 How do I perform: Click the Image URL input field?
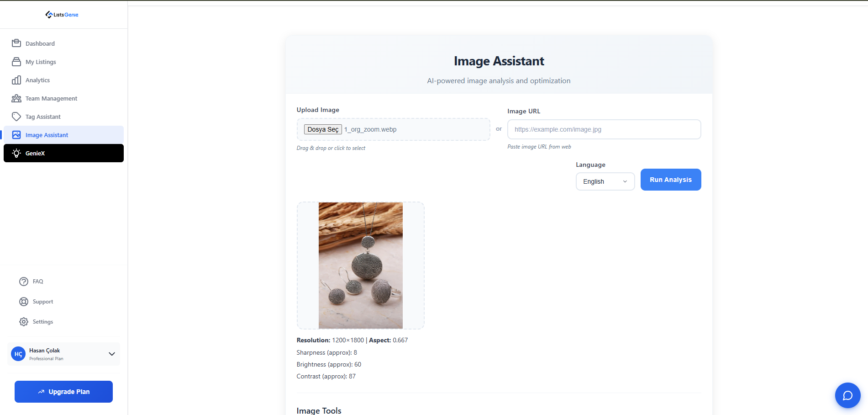604,129
